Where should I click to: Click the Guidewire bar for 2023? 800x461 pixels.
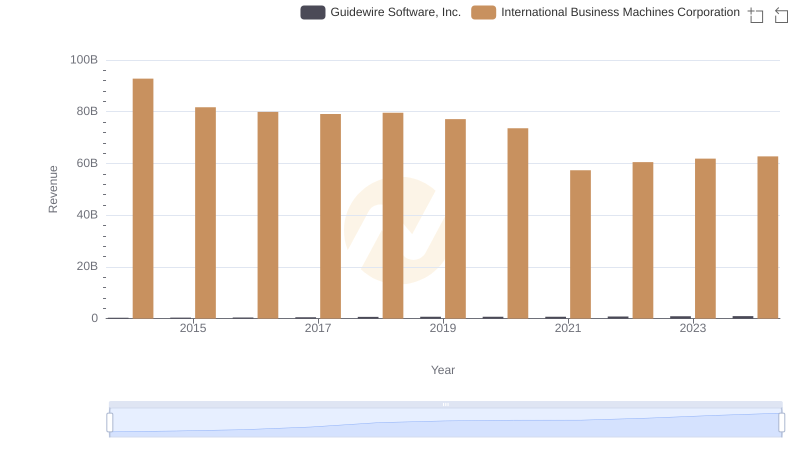tap(681, 317)
